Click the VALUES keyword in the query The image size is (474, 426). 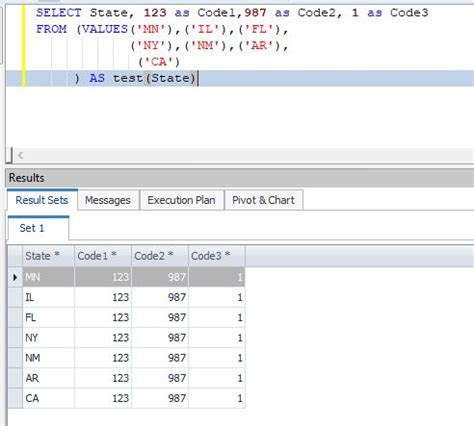coord(105,29)
